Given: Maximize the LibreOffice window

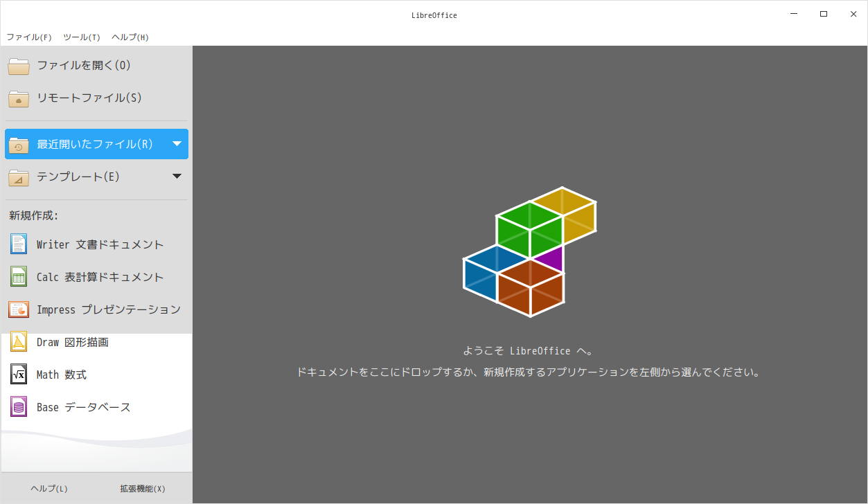Looking at the screenshot, I should 824,14.
